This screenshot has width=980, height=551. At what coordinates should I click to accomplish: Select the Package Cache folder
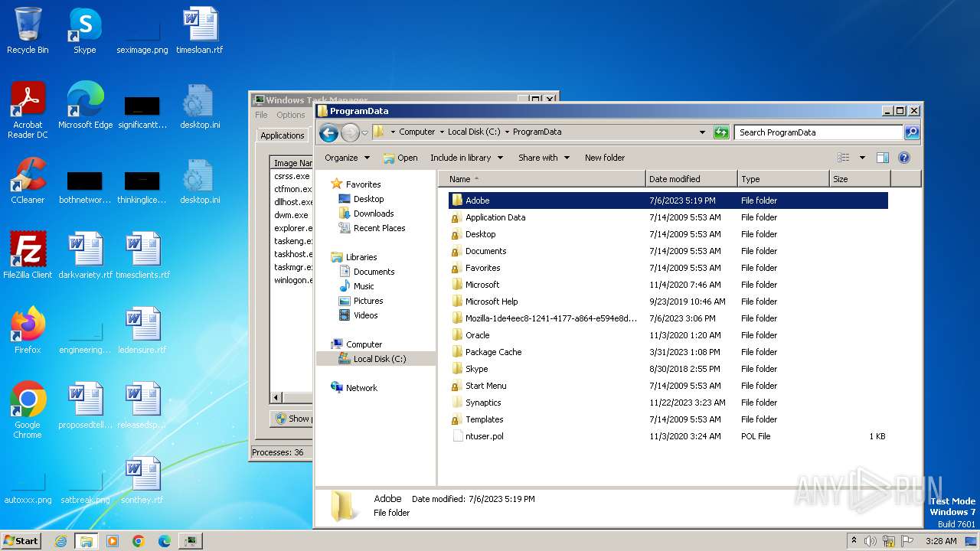pos(668,352)
